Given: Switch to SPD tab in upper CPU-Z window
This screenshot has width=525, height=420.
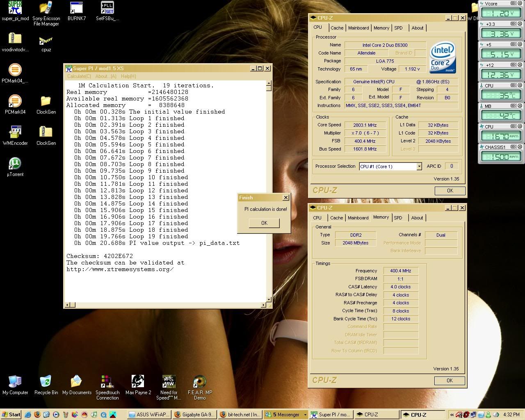Looking at the screenshot, I should (399, 28).
